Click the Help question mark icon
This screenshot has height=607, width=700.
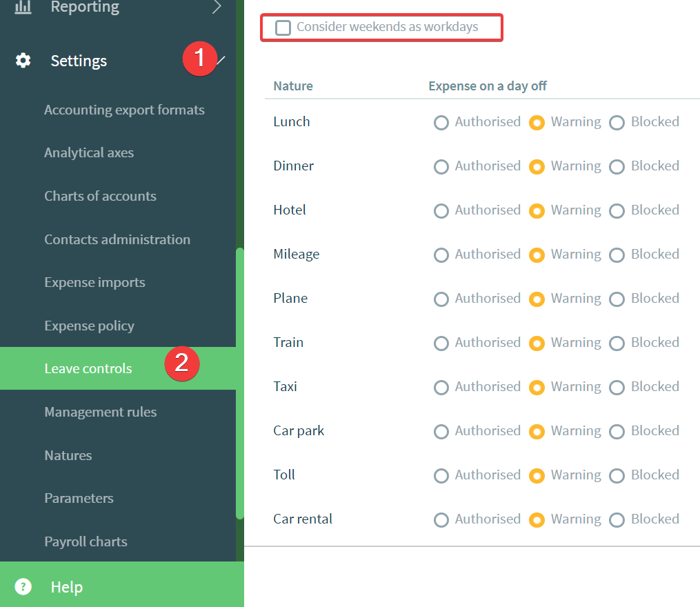[x=23, y=586]
